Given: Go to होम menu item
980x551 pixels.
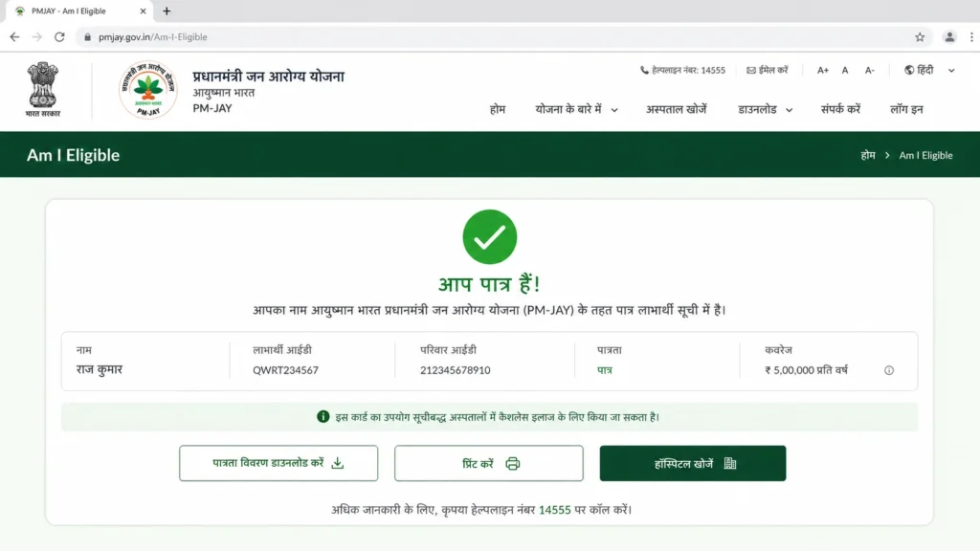Looking at the screenshot, I should tap(498, 109).
